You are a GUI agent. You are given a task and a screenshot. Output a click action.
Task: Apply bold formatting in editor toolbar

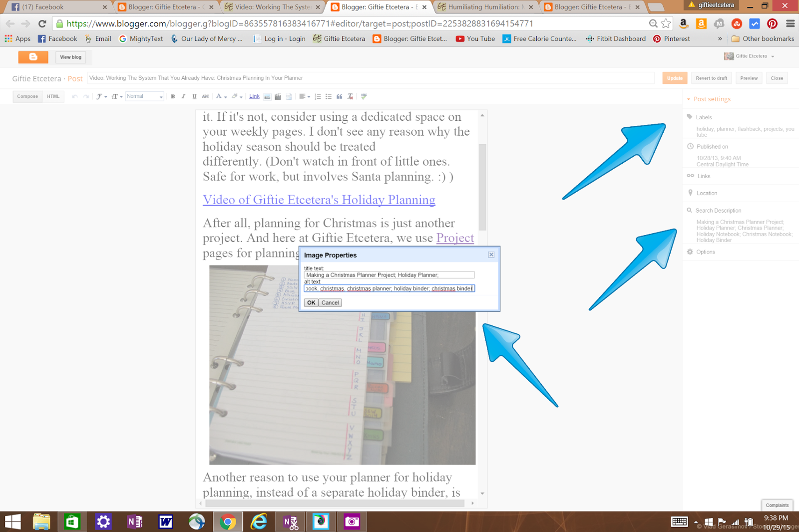[173, 96]
